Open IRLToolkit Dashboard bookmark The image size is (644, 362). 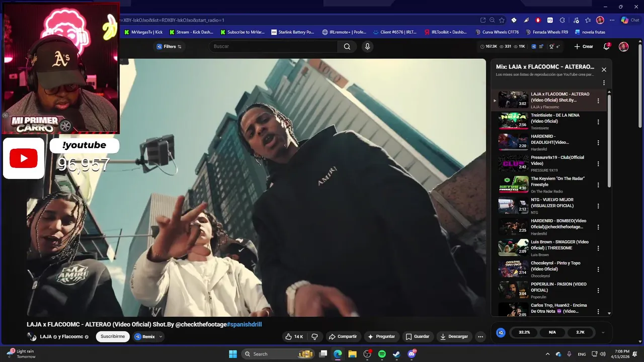pyautogui.click(x=446, y=32)
